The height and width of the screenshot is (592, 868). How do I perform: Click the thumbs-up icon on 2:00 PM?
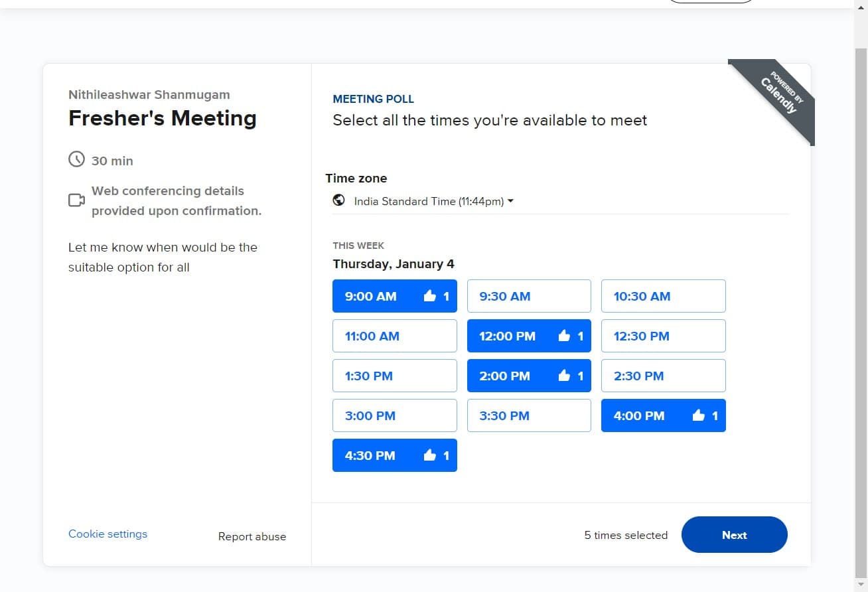click(564, 376)
